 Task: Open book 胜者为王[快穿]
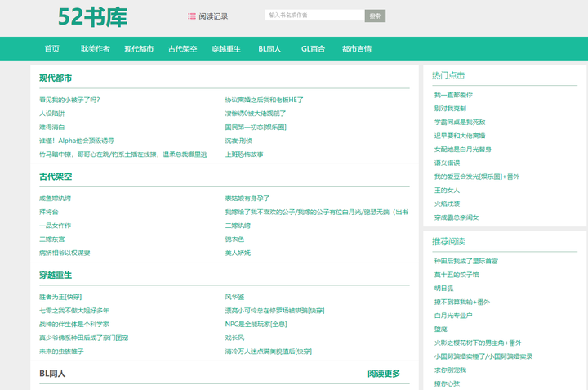point(60,297)
